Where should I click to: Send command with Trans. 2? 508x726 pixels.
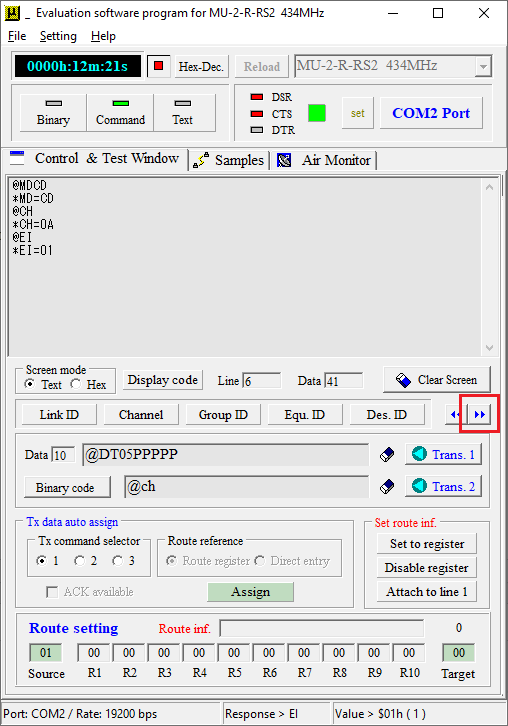(x=444, y=486)
